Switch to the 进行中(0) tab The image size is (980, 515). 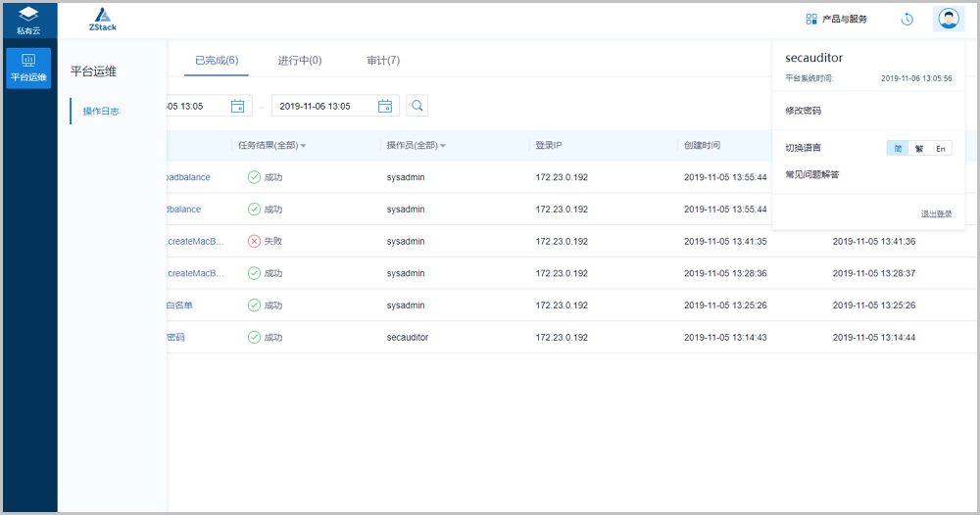pos(300,61)
